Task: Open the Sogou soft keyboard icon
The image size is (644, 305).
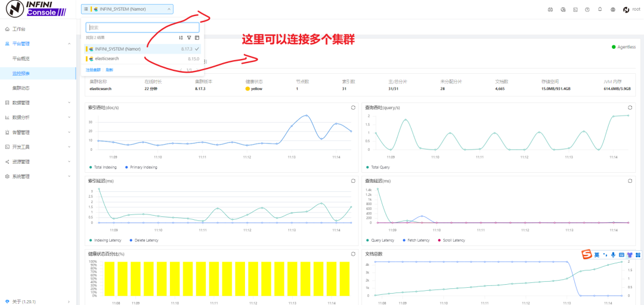Action: click(621, 255)
